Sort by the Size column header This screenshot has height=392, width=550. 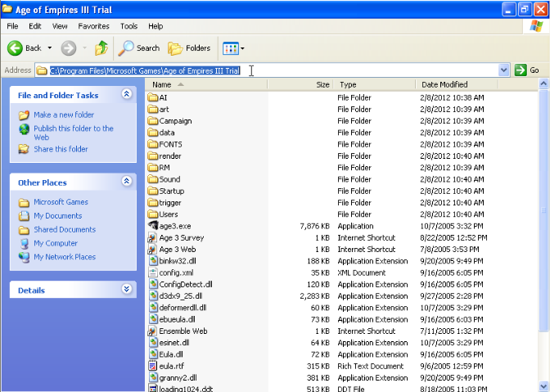point(300,84)
